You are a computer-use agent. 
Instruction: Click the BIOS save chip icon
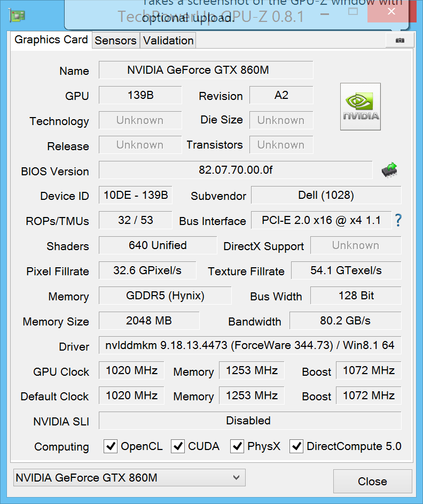coord(389,170)
